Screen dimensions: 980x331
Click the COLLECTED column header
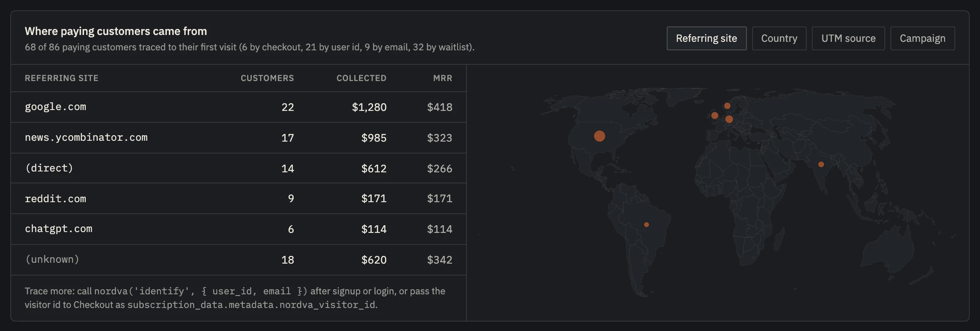[362, 78]
